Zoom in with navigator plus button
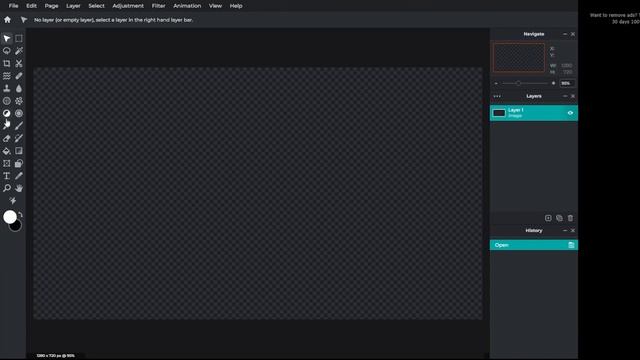 [553, 83]
